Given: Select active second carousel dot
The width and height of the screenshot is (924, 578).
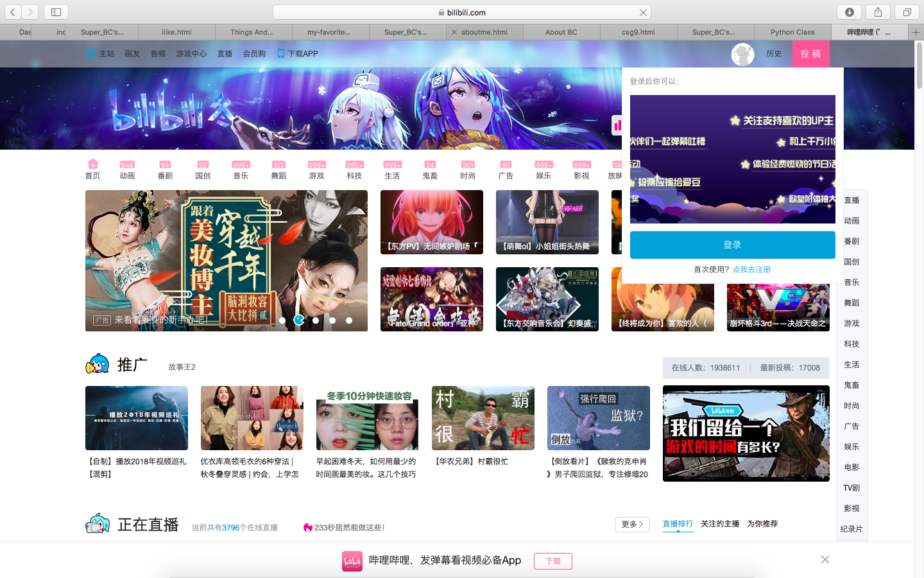Looking at the screenshot, I should point(299,320).
